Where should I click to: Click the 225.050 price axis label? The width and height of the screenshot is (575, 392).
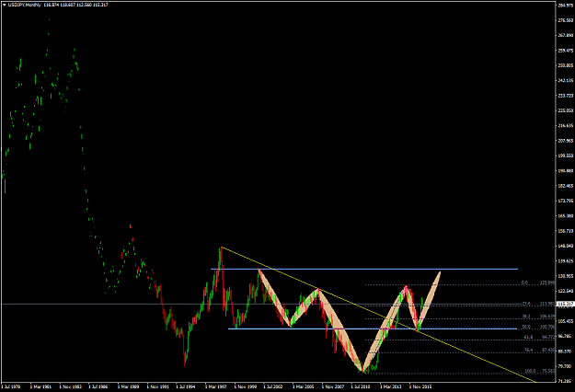[566, 110]
